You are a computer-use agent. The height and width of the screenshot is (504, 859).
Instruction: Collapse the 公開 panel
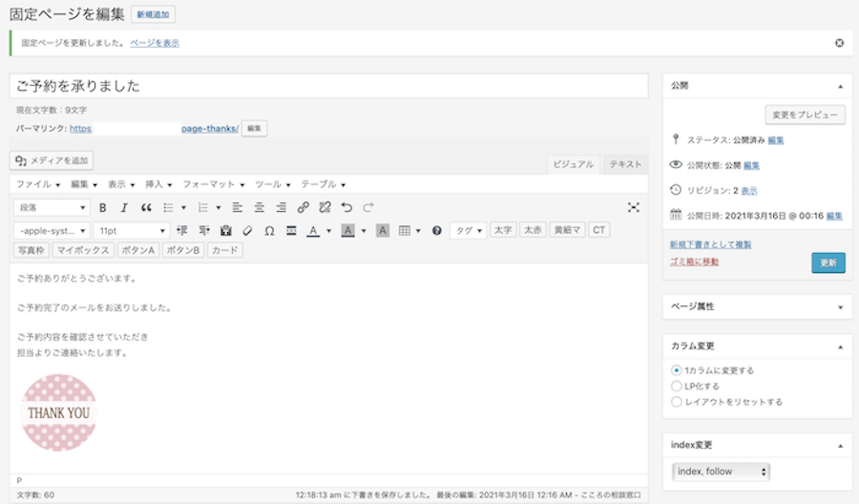coord(840,87)
